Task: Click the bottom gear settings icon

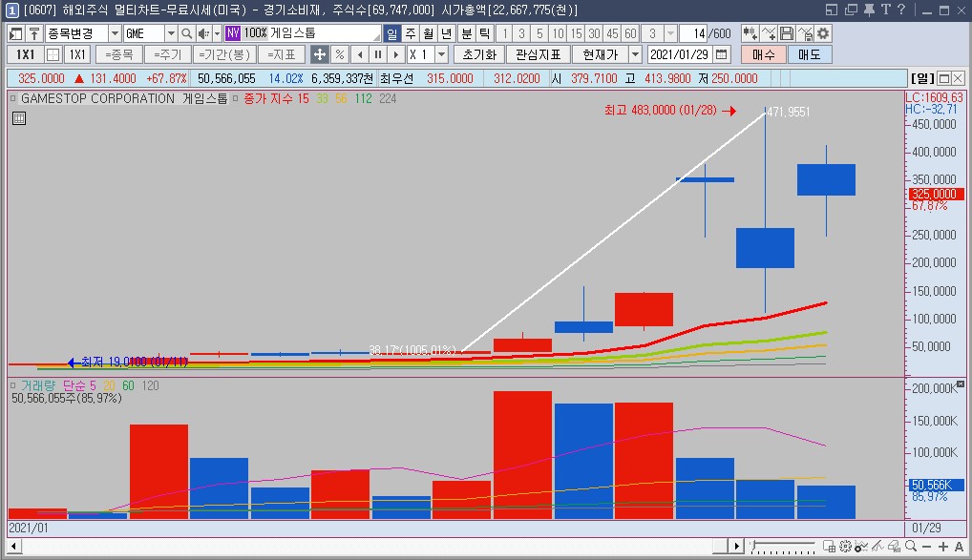Action: (845, 547)
